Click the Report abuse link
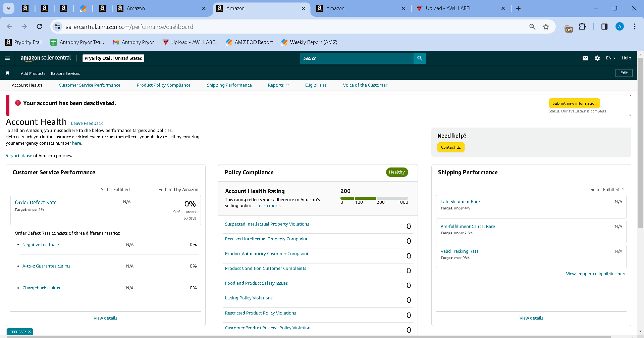This screenshot has width=644, height=338. [x=19, y=156]
